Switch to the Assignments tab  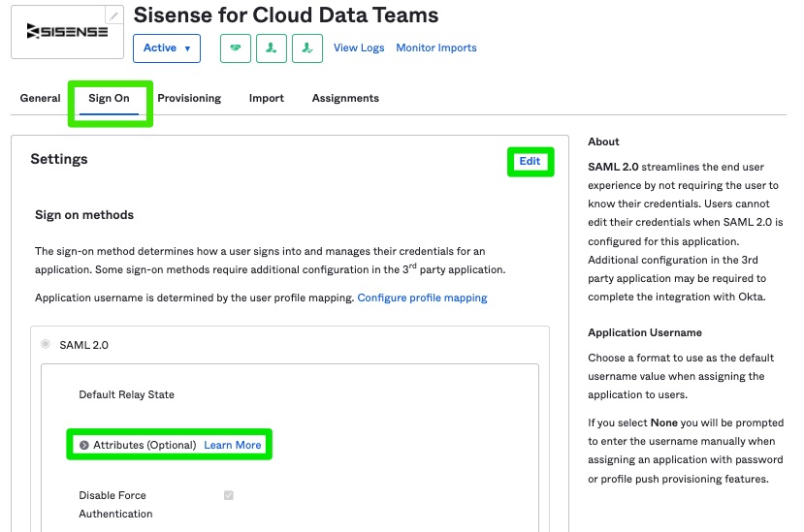[x=345, y=98]
